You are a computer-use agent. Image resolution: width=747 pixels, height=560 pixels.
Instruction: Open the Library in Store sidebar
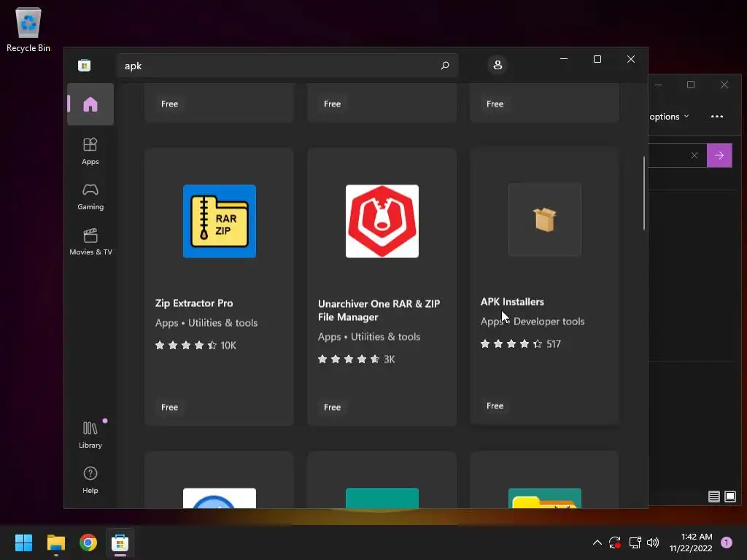[x=90, y=435]
